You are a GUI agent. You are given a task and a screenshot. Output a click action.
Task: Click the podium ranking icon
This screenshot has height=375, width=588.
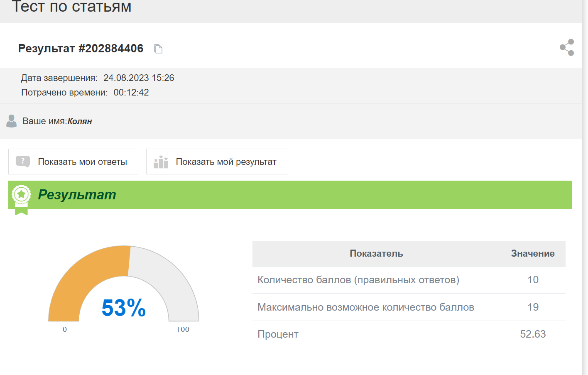[161, 162]
